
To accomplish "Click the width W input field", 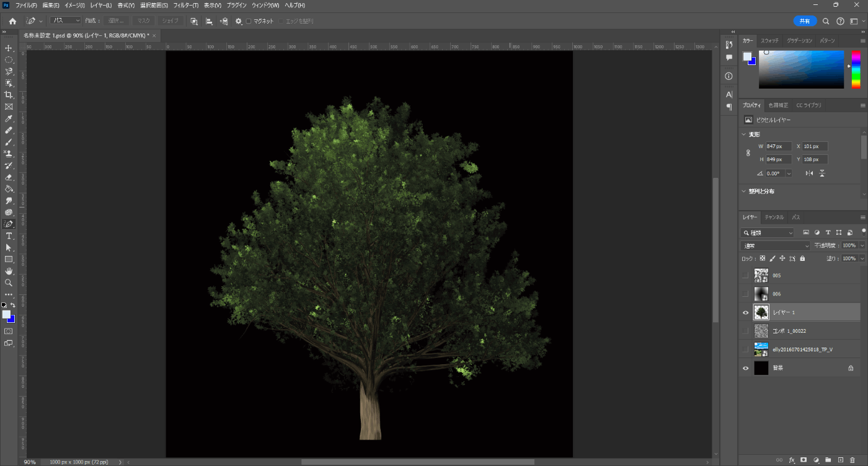I will click(779, 146).
